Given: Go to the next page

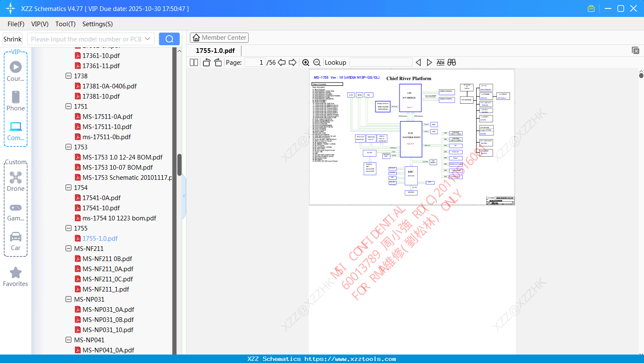Looking at the screenshot, I should coord(293,62).
